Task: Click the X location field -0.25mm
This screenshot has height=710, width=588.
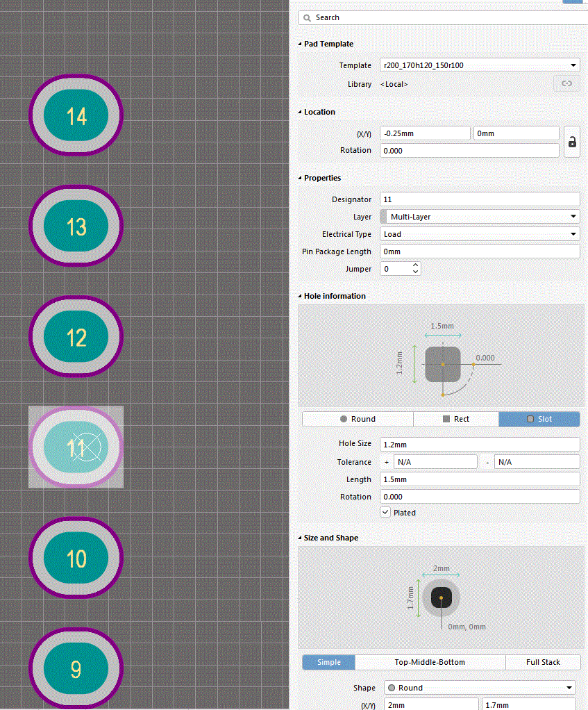Action: [425, 133]
